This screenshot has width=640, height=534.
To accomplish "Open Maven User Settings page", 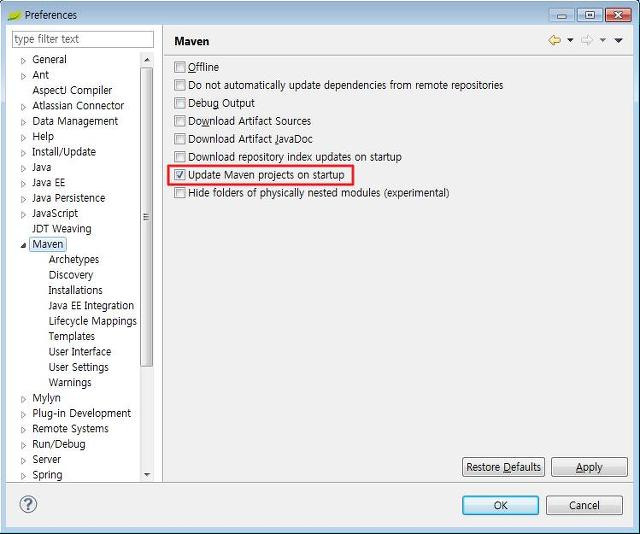I will [x=79, y=367].
